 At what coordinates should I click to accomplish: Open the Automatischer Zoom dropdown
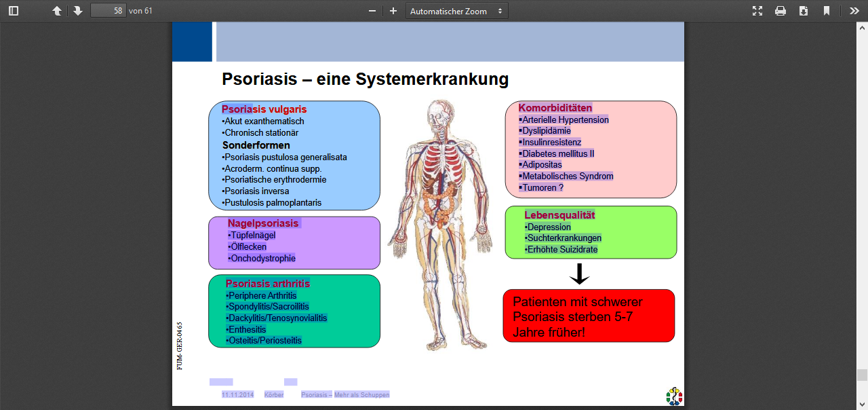coord(456,11)
